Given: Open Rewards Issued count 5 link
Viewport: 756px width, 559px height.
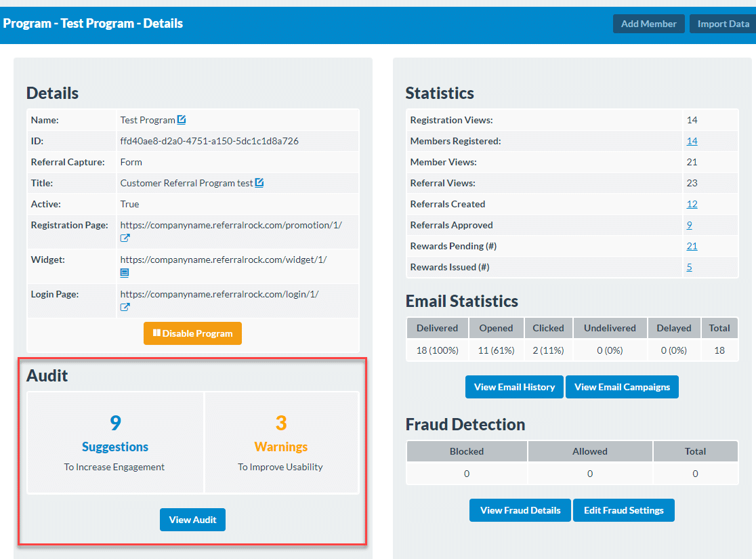Looking at the screenshot, I should [690, 267].
